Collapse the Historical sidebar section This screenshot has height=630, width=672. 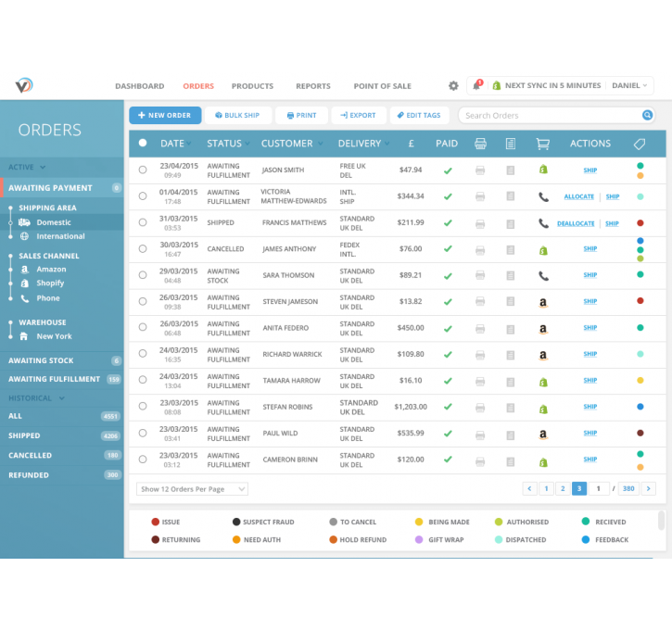click(x=36, y=398)
